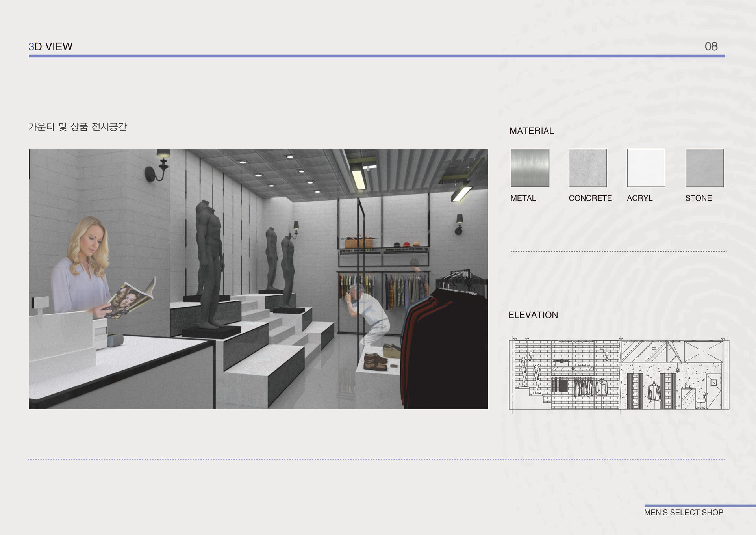Screen dimensions: 756x535
Task: Click the 'STONE' label text
Action: pyautogui.click(x=699, y=198)
